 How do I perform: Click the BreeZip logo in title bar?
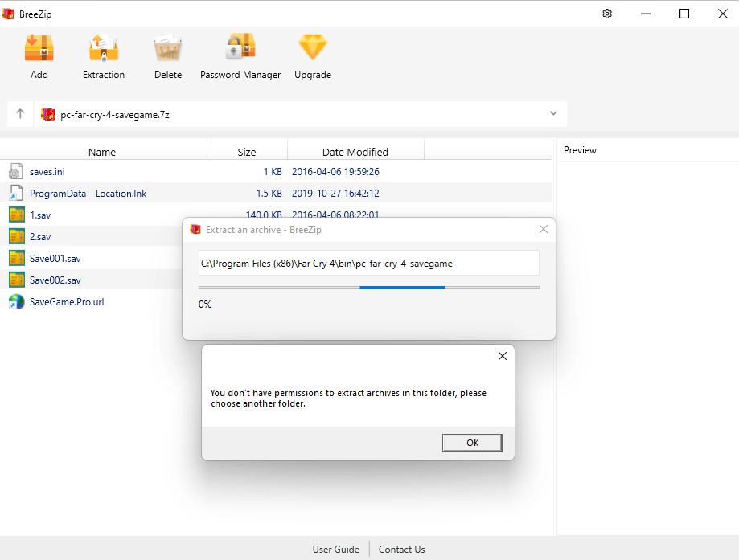8,14
